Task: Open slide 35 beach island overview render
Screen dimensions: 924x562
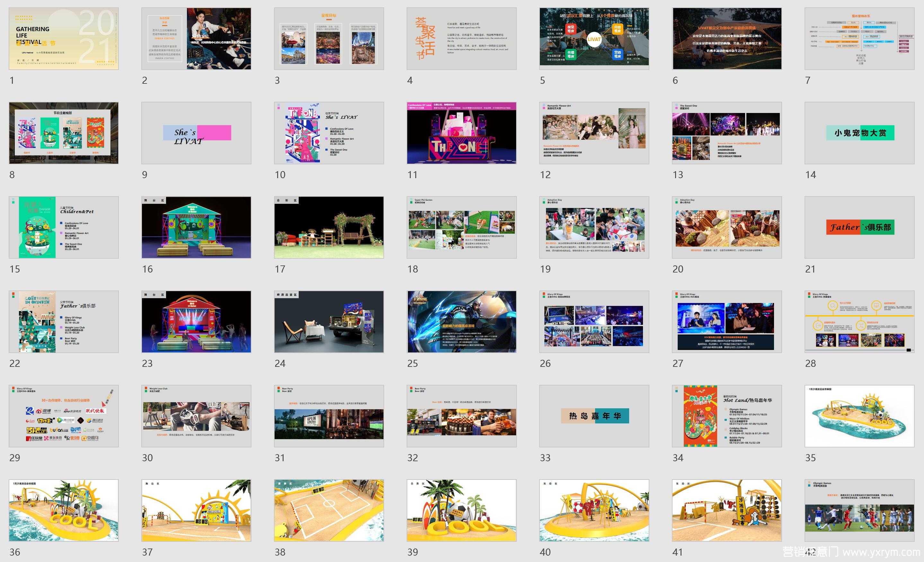Action: point(859,416)
